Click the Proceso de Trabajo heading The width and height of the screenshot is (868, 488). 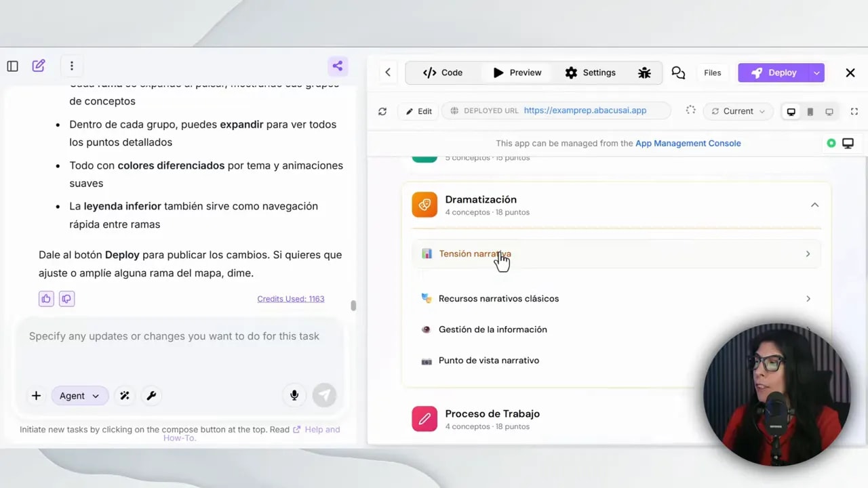point(492,413)
